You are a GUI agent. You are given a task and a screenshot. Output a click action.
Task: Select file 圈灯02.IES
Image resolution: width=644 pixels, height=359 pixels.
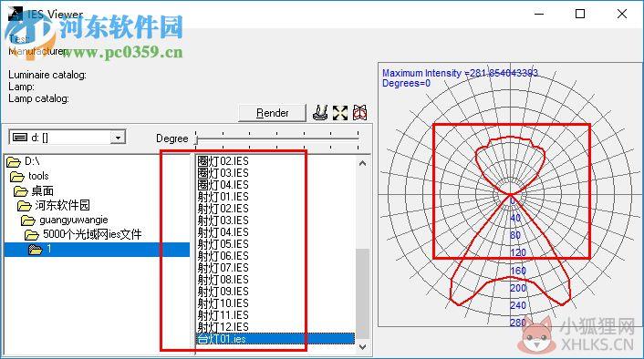point(223,161)
